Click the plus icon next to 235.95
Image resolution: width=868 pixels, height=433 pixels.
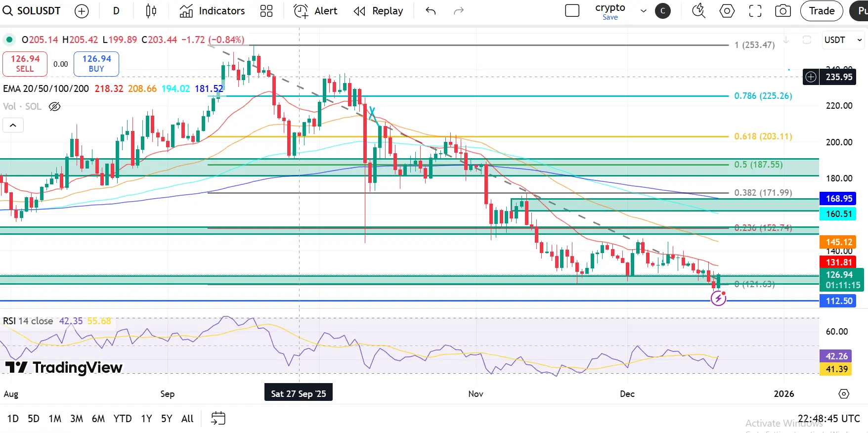[x=811, y=77]
